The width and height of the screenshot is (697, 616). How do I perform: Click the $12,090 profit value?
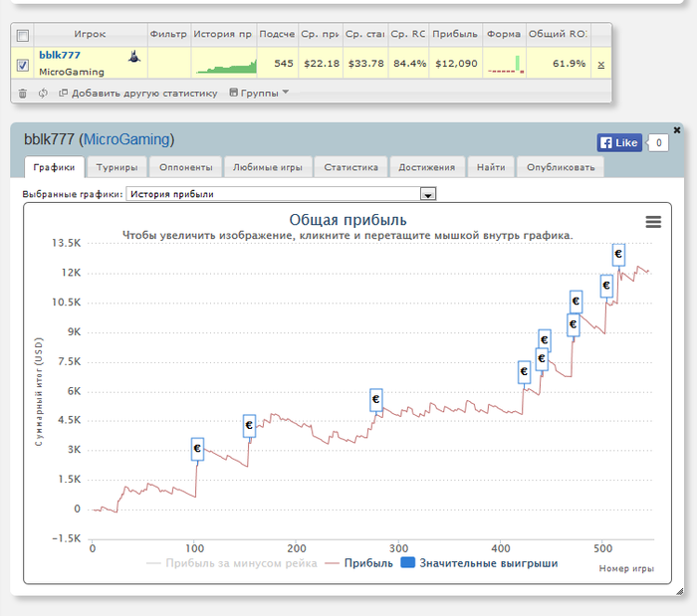pyautogui.click(x=456, y=64)
